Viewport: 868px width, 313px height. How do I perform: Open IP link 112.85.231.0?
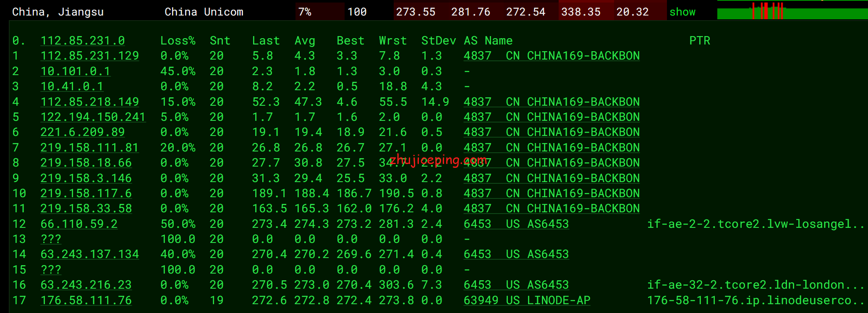83,41
